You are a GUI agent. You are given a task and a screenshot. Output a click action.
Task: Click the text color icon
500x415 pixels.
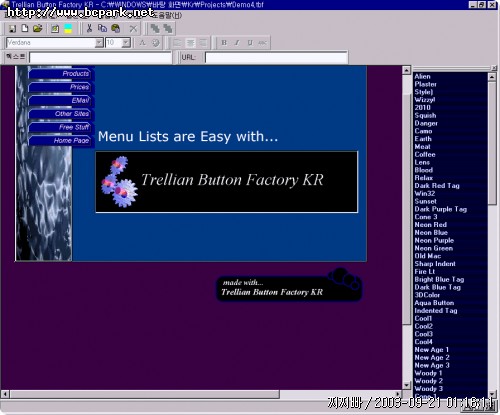point(143,43)
